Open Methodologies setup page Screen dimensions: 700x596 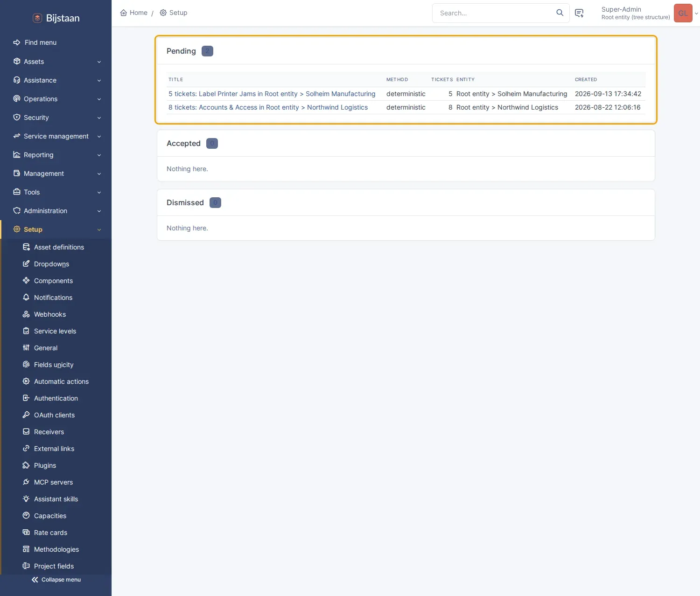[56, 549]
